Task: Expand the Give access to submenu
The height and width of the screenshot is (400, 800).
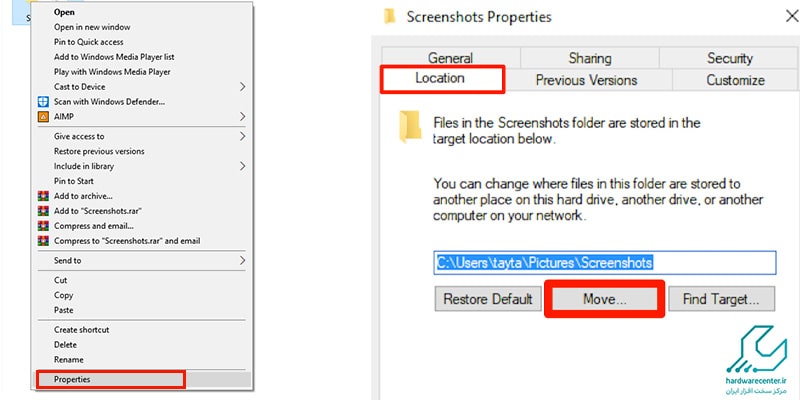Action: click(x=242, y=136)
